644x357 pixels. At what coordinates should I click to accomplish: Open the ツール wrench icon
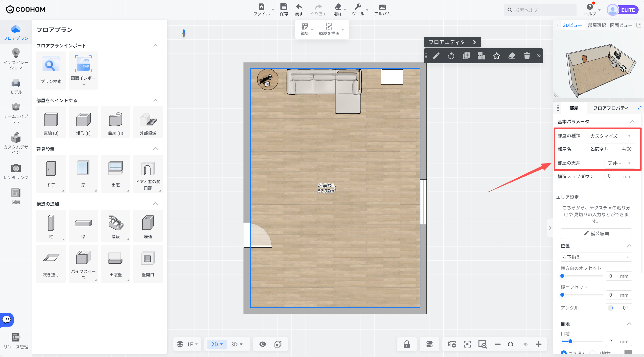358,7
